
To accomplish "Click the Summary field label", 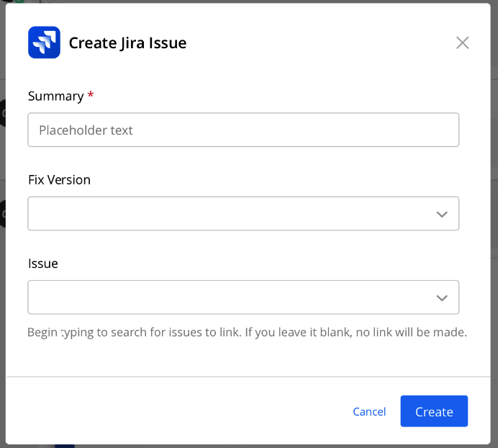I will pyautogui.click(x=55, y=96).
